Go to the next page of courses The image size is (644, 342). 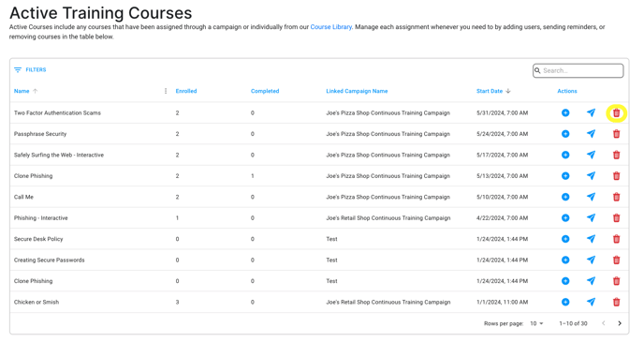pyautogui.click(x=620, y=323)
